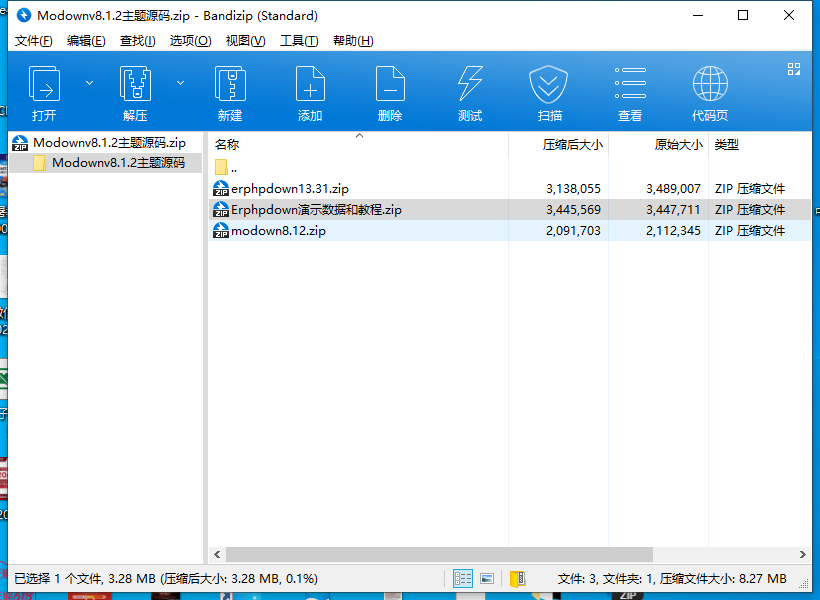Click the Bandizip title bar app icon

click(24, 15)
